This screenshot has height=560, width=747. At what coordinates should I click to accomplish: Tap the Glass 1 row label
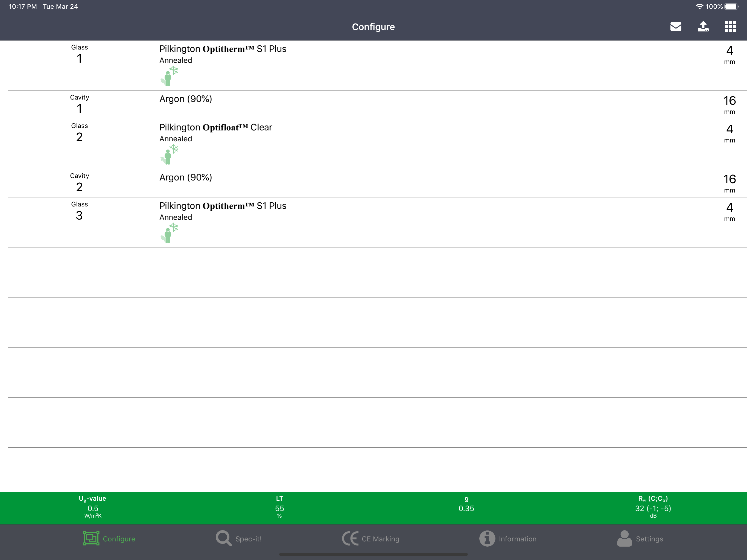coord(79,54)
